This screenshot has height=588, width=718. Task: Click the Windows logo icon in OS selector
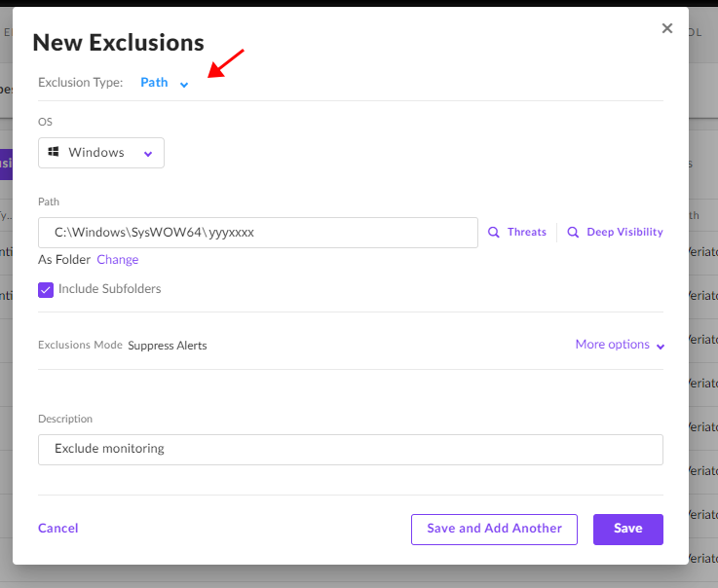click(x=54, y=152)
